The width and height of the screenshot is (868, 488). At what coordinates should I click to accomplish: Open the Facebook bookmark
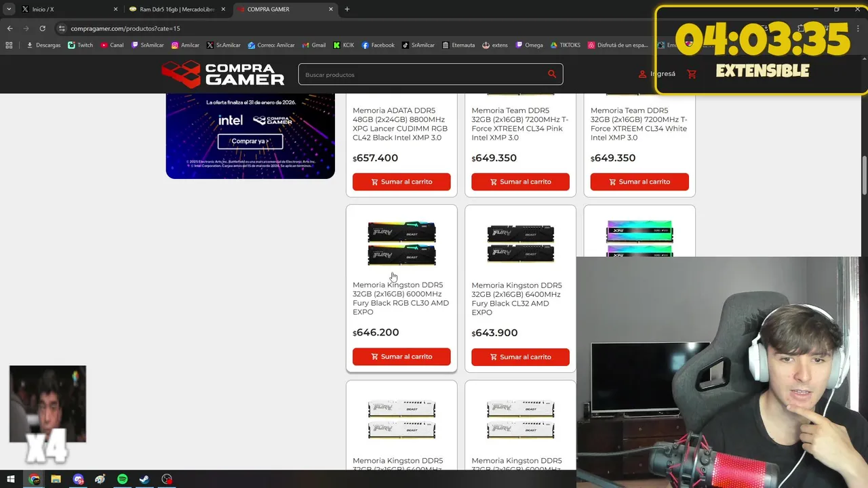(x=378, y=45)
